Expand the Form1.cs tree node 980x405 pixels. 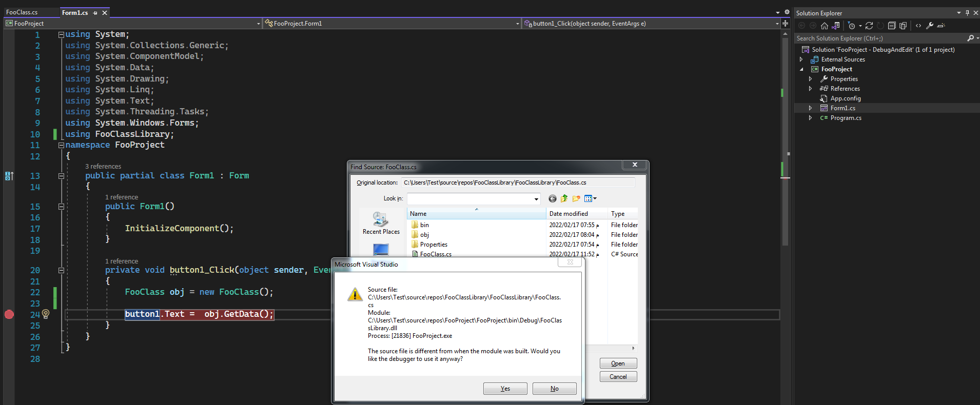pyautogui.click(x=811, y=108)
